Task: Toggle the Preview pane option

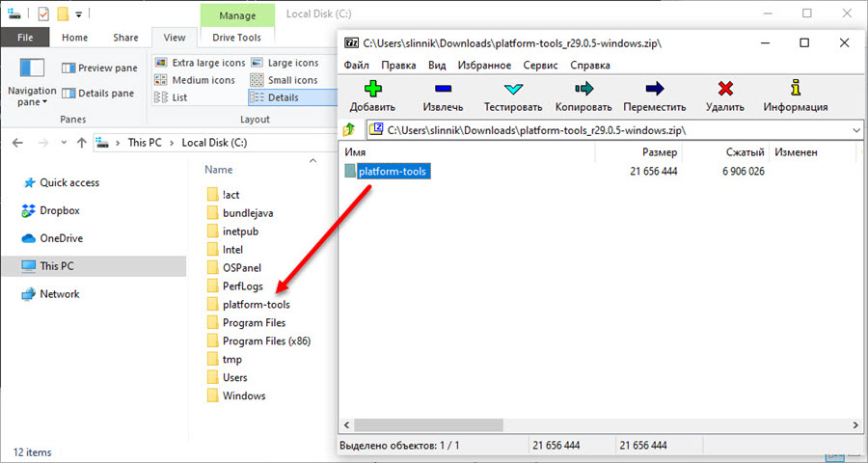Action: tap(99, 68)
